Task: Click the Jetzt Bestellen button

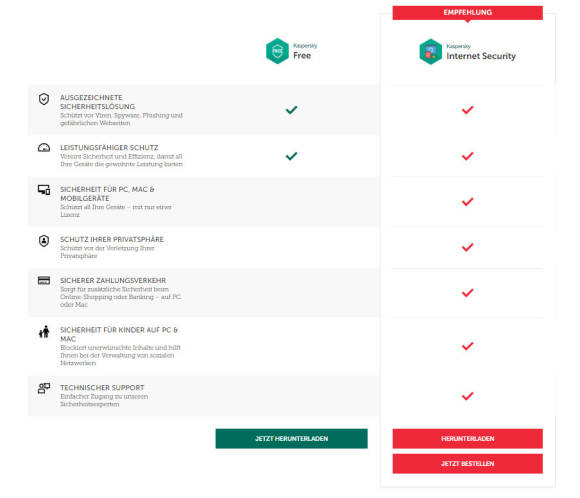Action: tap(468, 464)
